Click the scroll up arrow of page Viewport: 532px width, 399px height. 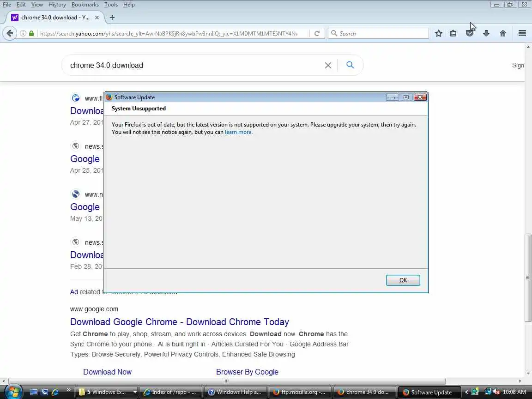528,47
